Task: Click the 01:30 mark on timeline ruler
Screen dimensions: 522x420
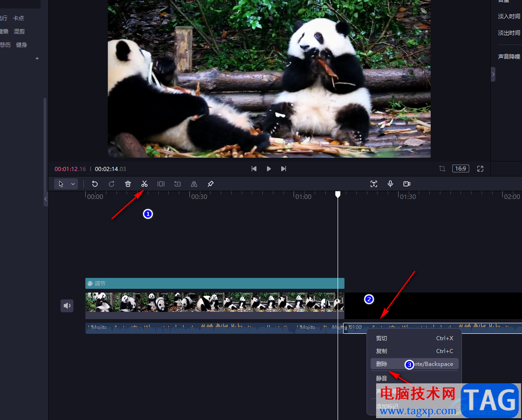Action: pos(408,197)
